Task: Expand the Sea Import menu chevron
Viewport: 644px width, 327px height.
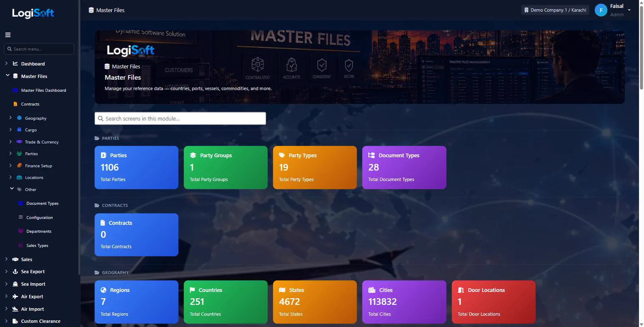Action: [6, 284]
